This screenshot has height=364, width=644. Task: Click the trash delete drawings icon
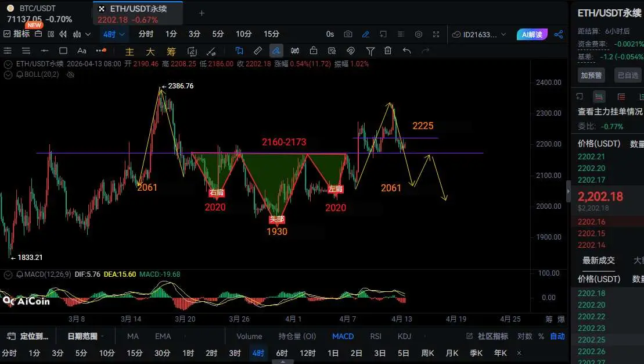388,51
